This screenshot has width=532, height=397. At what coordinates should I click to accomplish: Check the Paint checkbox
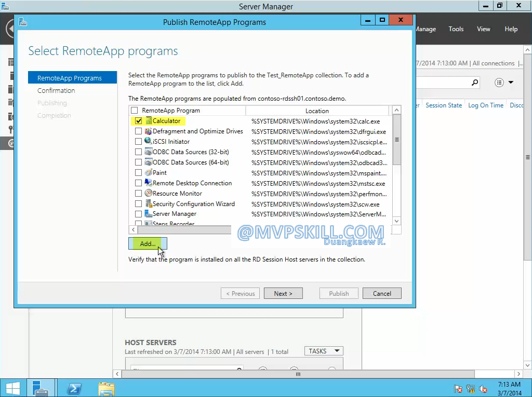(138, 173)
